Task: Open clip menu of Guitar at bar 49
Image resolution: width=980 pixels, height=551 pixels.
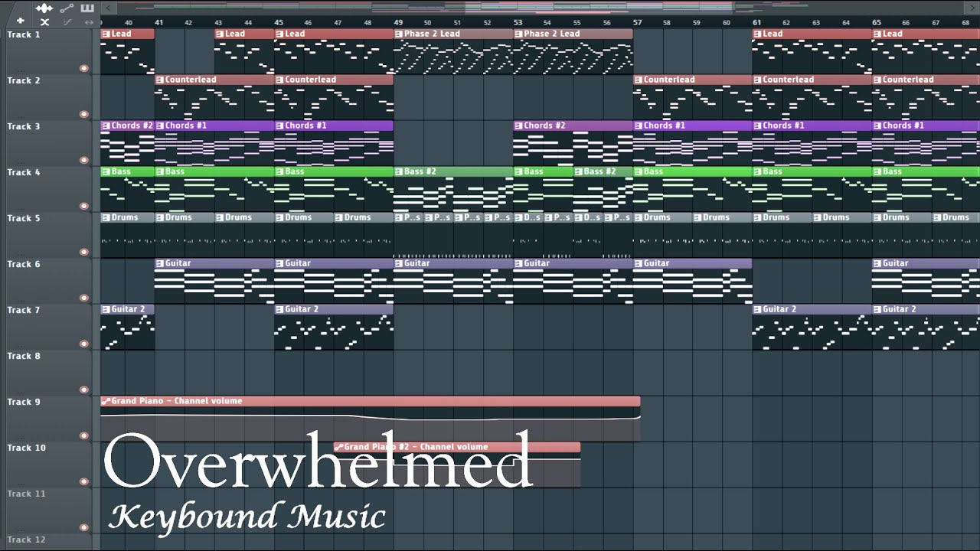Action: click(x=399, y=263)
